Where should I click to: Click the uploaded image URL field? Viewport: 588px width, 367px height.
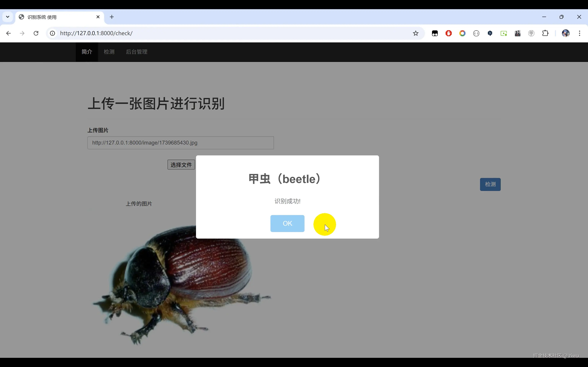[x=180, y=143]
